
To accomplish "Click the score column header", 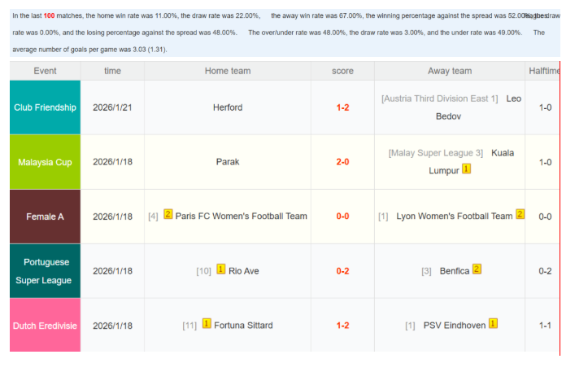I will tap(342, 71).
